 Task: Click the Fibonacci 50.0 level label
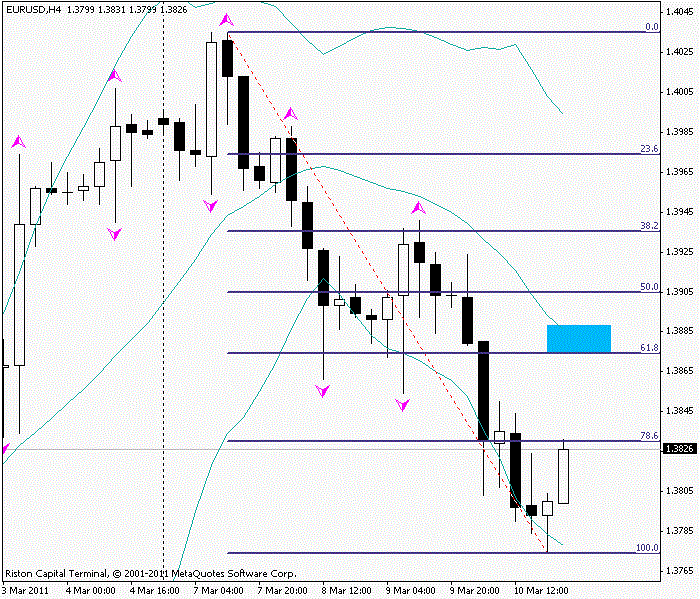click(x=650, y=287)
